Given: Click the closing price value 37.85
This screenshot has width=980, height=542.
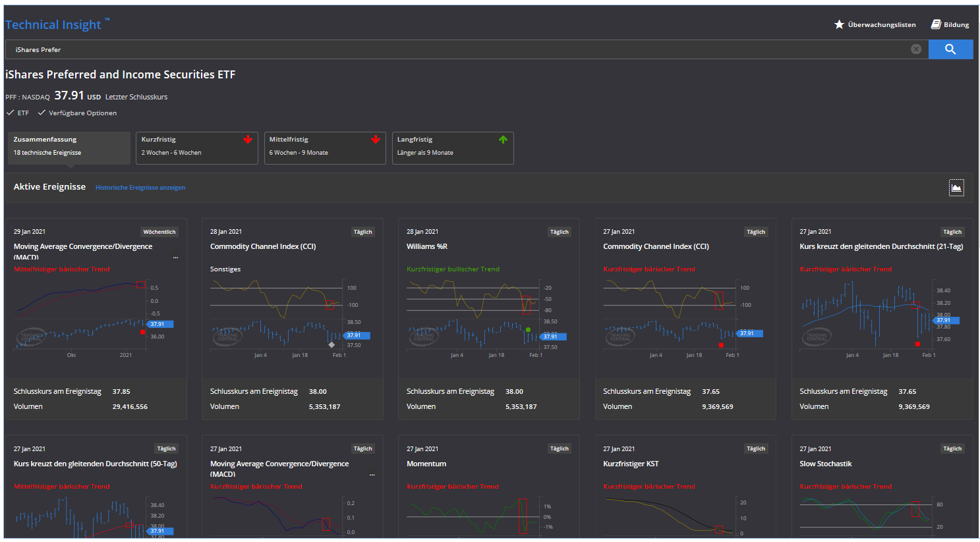Looking at the screenshot, I should [121, 392].
